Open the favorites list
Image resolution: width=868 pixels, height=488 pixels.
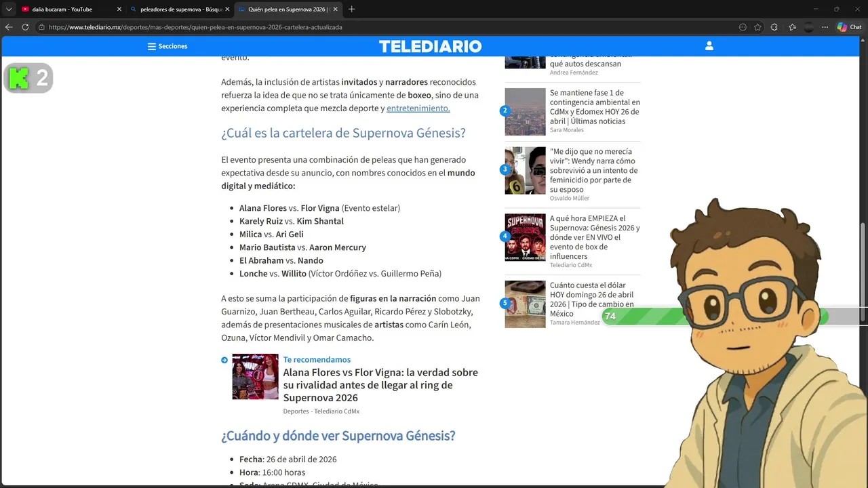point(792,27)
